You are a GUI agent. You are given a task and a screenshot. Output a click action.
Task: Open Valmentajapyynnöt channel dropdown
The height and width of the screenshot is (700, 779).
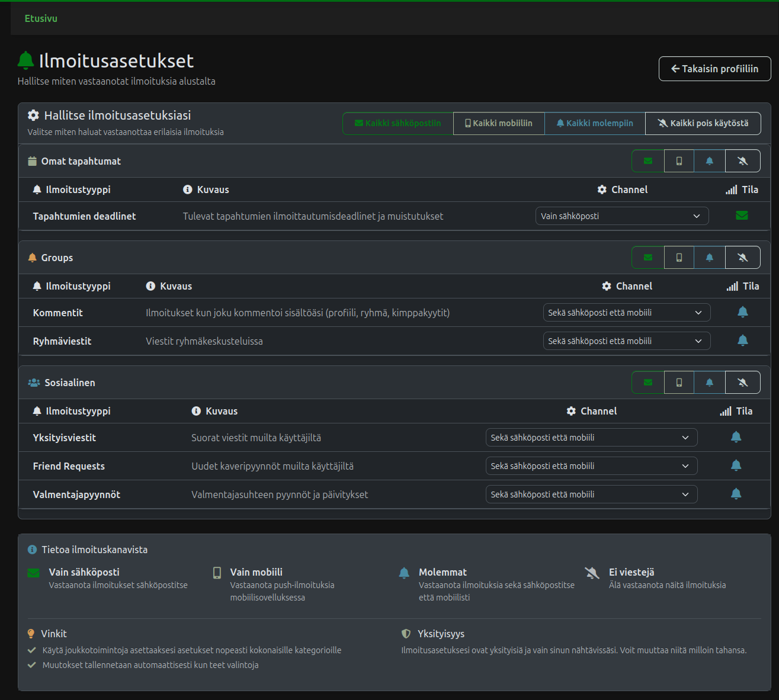591,495
